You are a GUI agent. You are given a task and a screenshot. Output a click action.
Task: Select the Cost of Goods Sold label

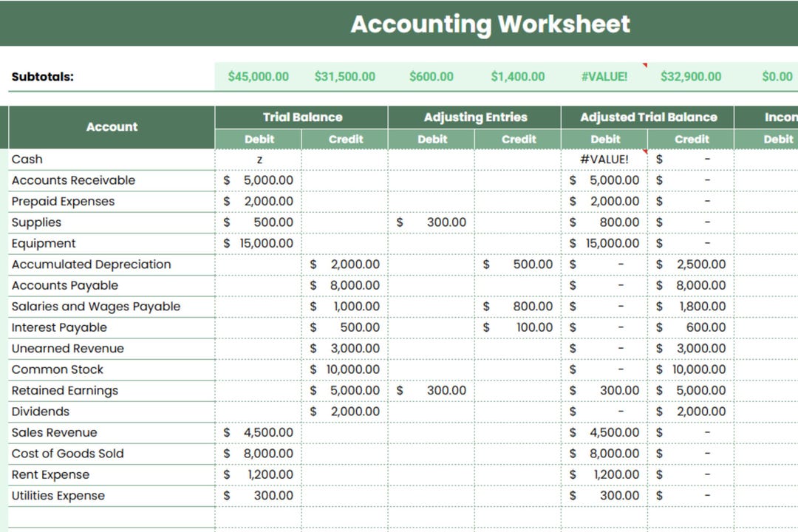click(x=67, y=454)
